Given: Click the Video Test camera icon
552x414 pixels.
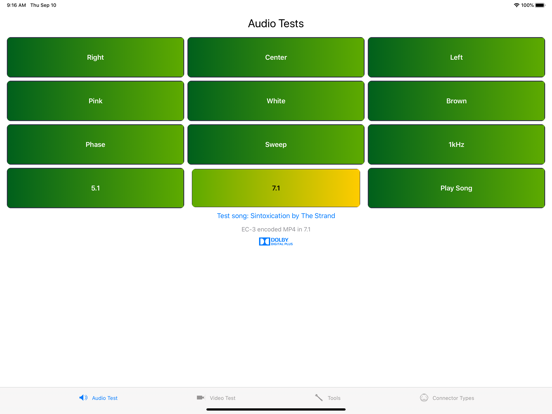Looking at the screenshot, I should (x=200, y=398).
